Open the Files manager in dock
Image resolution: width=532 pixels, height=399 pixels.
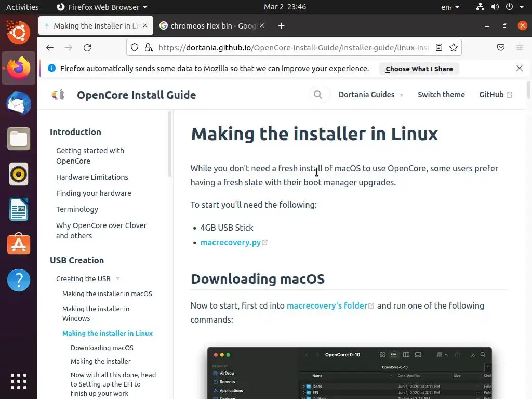pos(19,139)
